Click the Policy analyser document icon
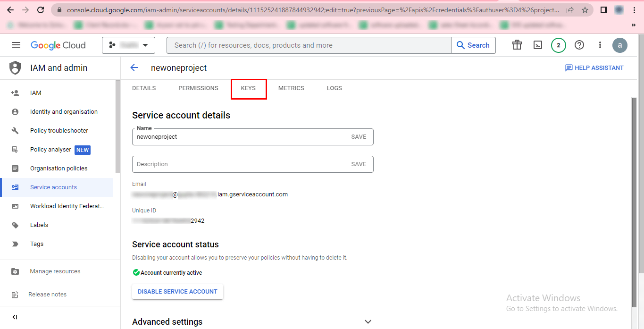This screenshot has width=644, height=329. coord(15,150)
